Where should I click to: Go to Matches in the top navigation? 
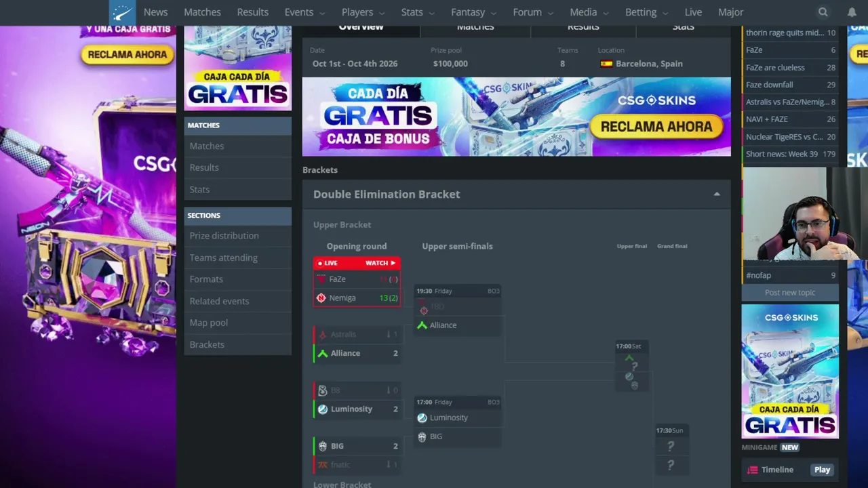pyautogui.click(x=202, y=12)
